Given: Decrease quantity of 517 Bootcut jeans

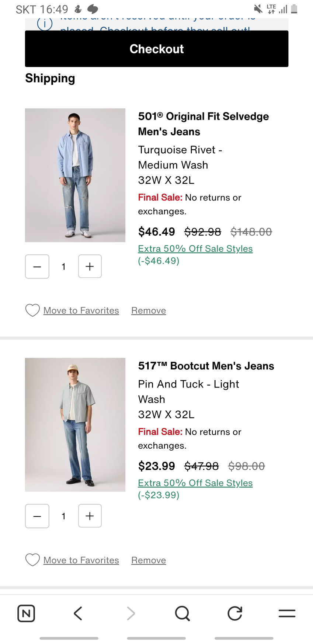Looking at the screenshot, I should [37, 516].
